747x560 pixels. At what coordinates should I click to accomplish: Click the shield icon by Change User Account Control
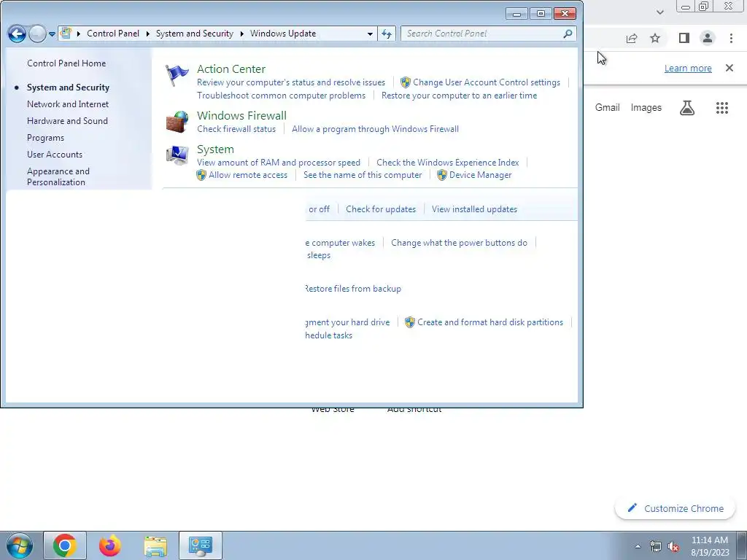406,82
